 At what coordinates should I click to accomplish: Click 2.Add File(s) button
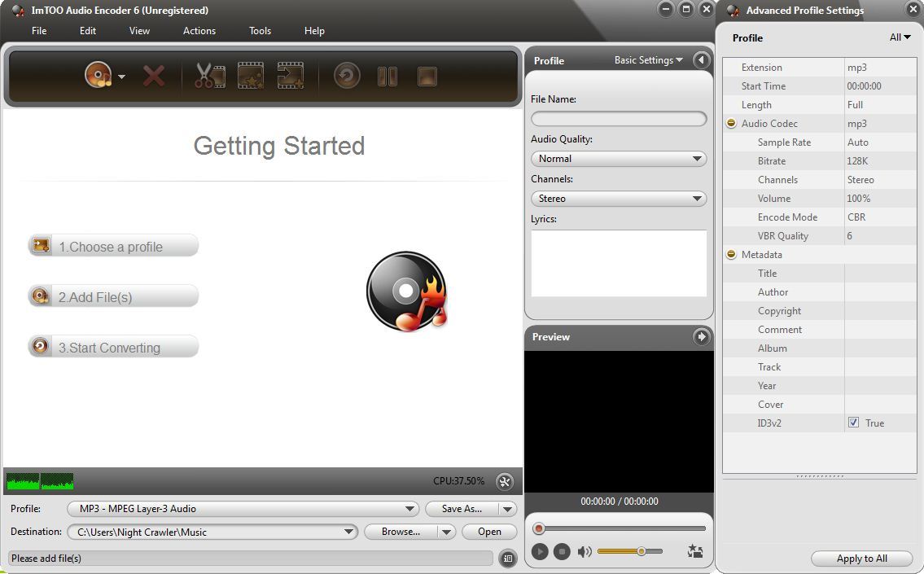pyautogui.click(x=113, y=296)
